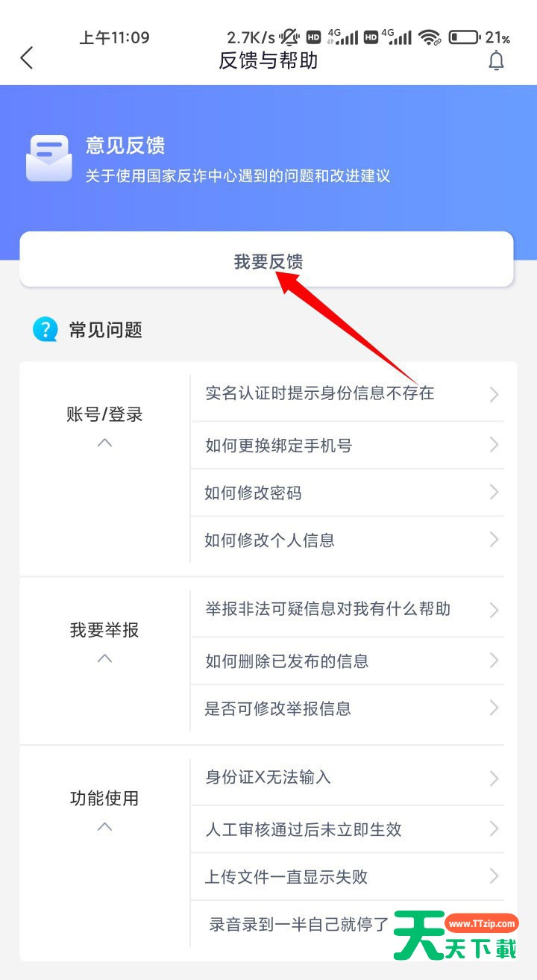Open notifications via the bell icon

pos(496,60)
